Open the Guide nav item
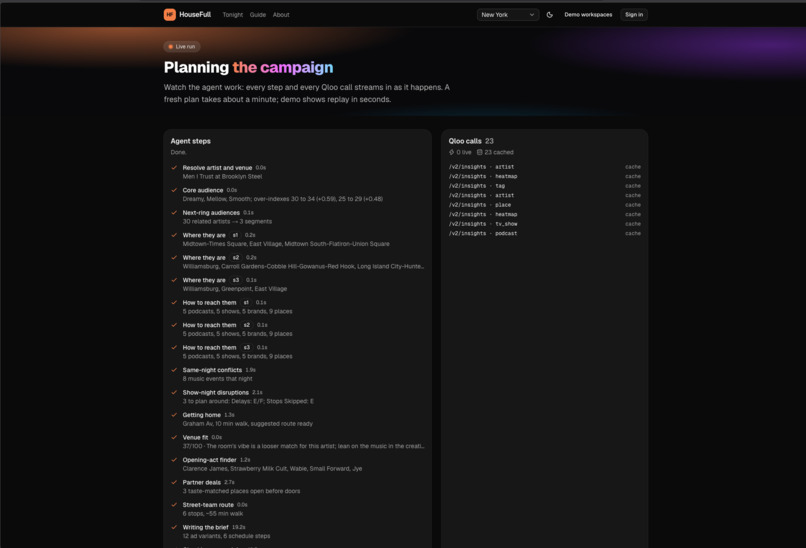Viewport: 806px width, 548px height. point(258,15)
